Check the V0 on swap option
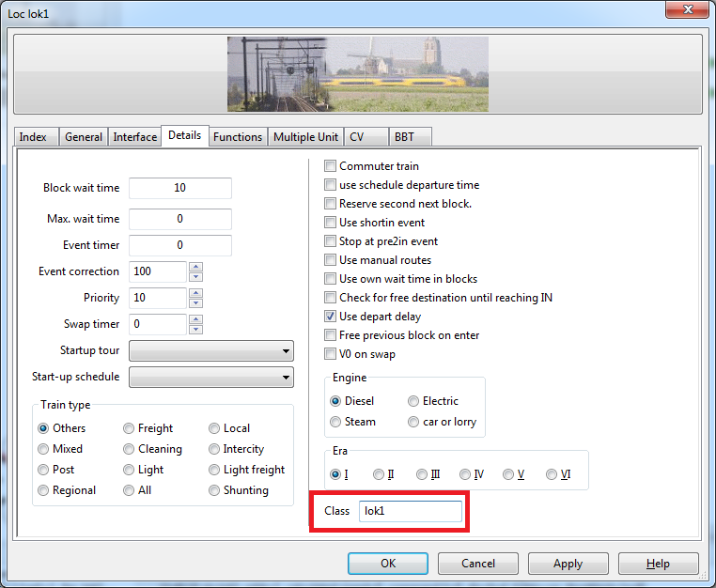The width and height of the screenshot is (716, 588). pos(331,354)
